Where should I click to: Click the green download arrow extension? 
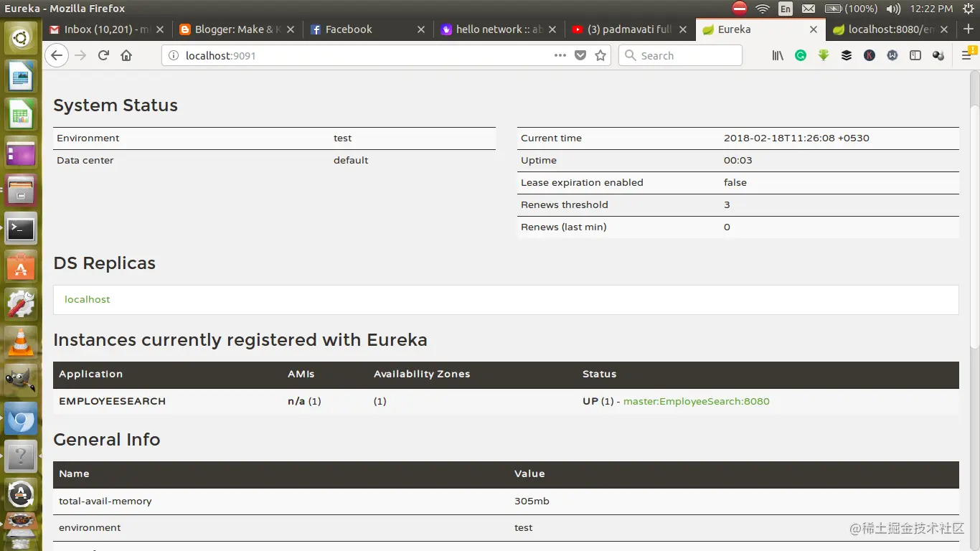click(824, 55)
